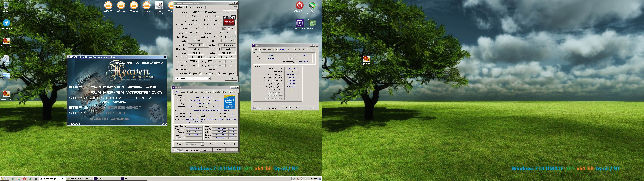Open the P1010450.JPG image icon
Image resolution: width=644 pixels, height=181 pixels.
pyautogui.click(x=6, y=77)
